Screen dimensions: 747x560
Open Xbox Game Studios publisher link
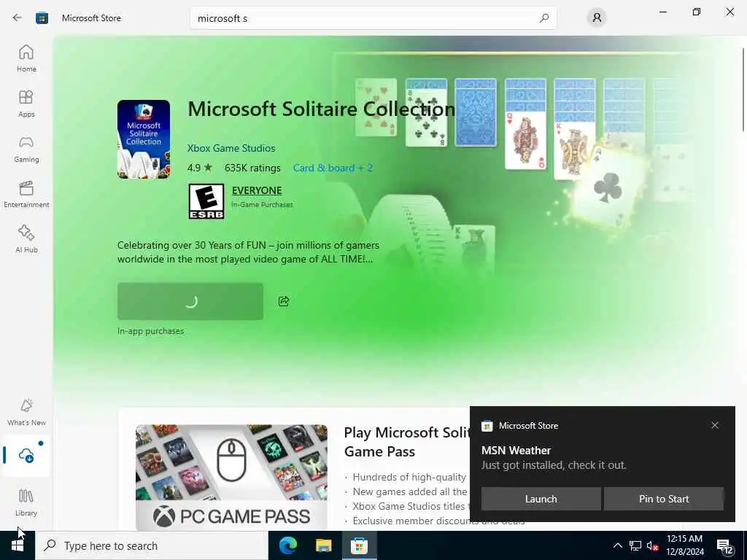pyautogui.click(x=231, y=148)
